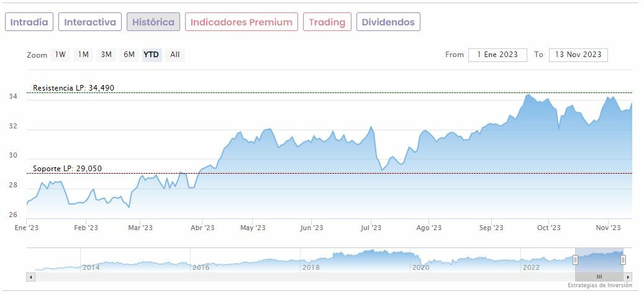Click the To date field
The height and width of the screenshot is (294, 644).
coord(578,55)
